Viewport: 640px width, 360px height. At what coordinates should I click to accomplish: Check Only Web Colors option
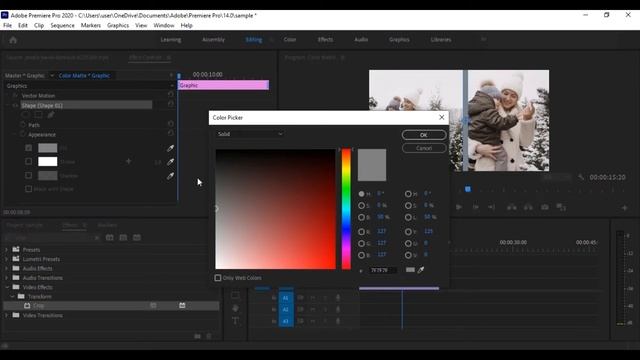[x=218, y=278]
